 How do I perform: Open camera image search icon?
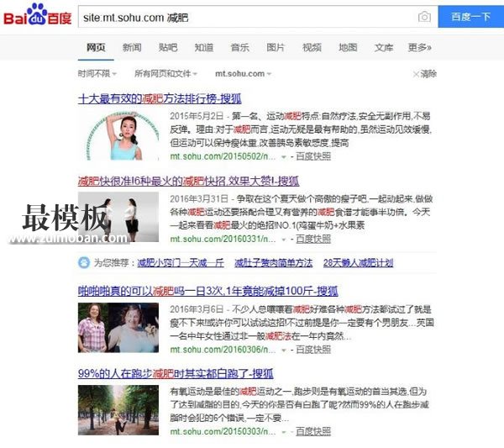click(x=424, y=17)
